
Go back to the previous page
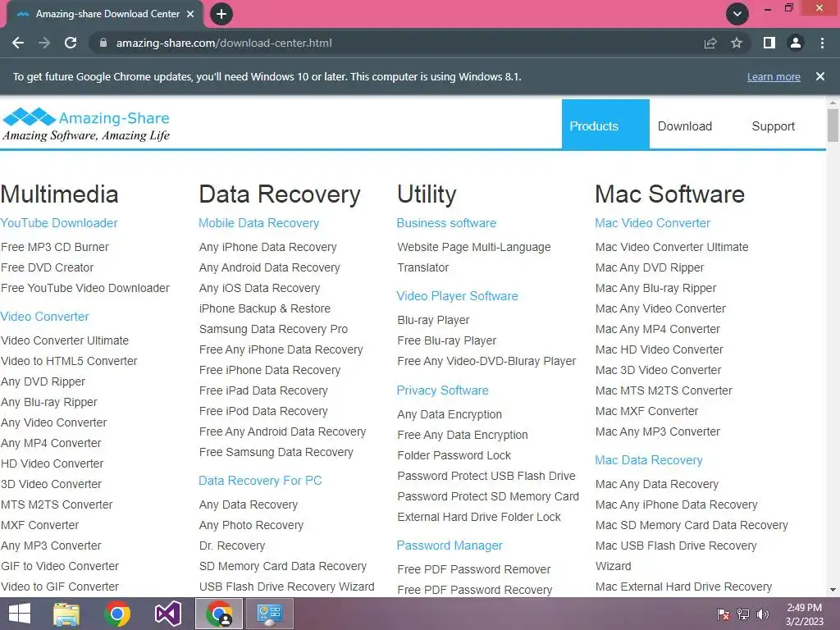coord(18,43)
